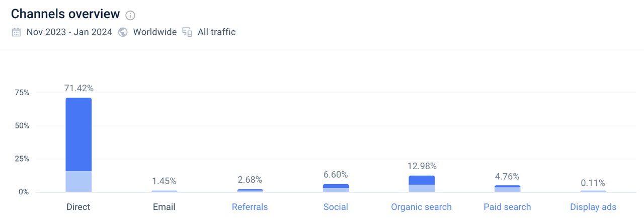644x222 pixels.
Task: Click the globe icon next to Worldwide
Action: click(x=123, y=32)
